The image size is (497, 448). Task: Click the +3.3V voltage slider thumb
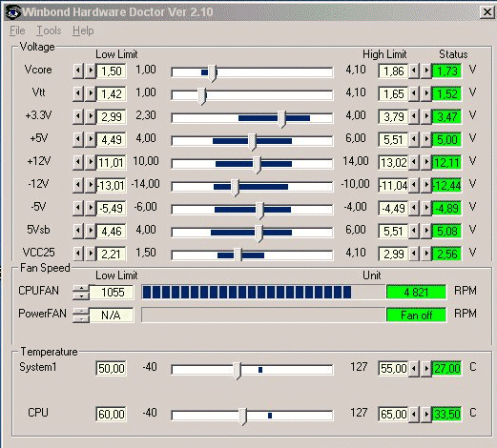pos(281,119)
